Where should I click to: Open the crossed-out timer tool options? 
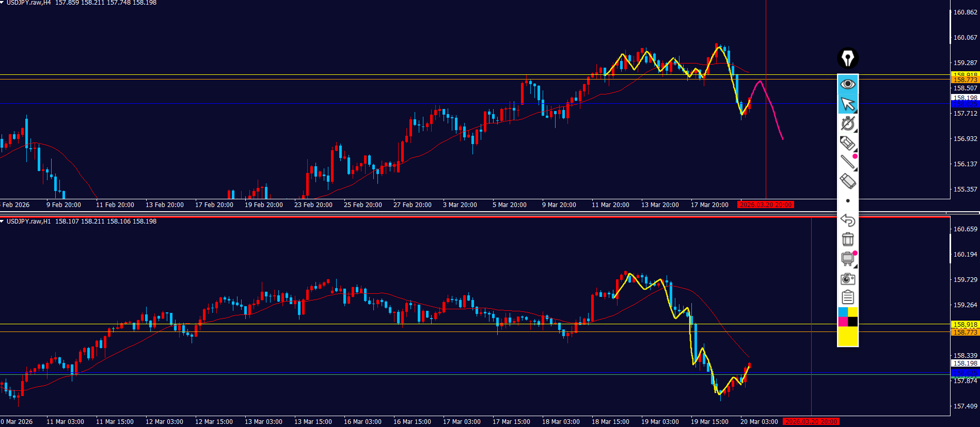847,123
